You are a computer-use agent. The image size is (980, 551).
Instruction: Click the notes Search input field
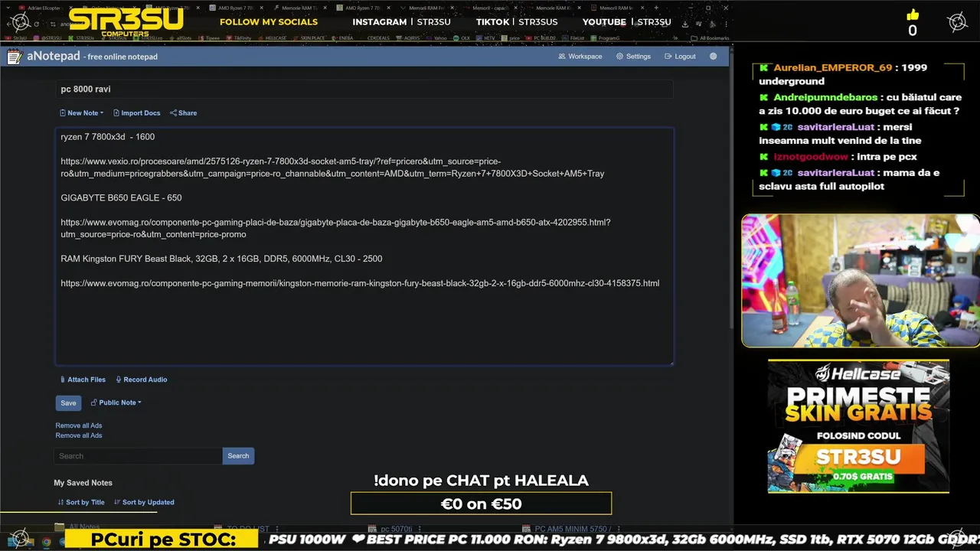coord(139,456)
